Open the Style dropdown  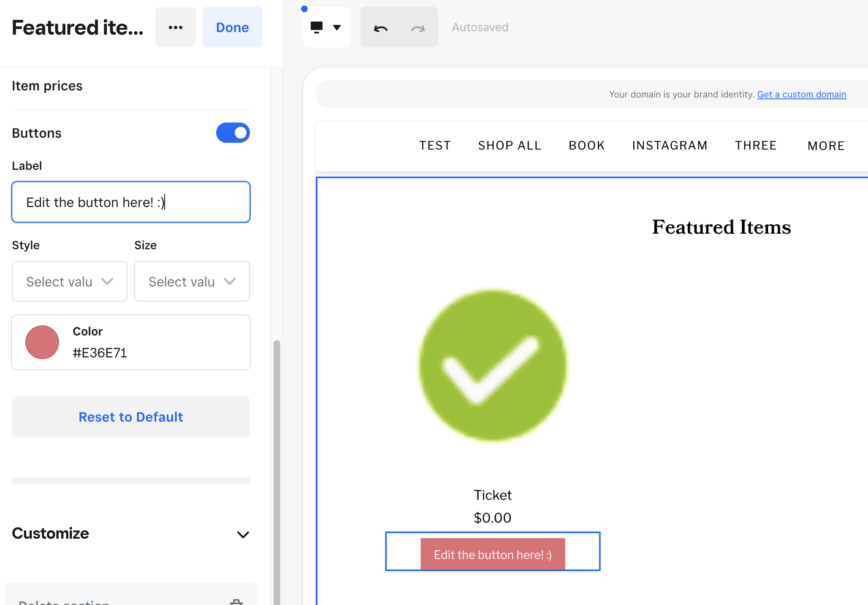point(70,281)
